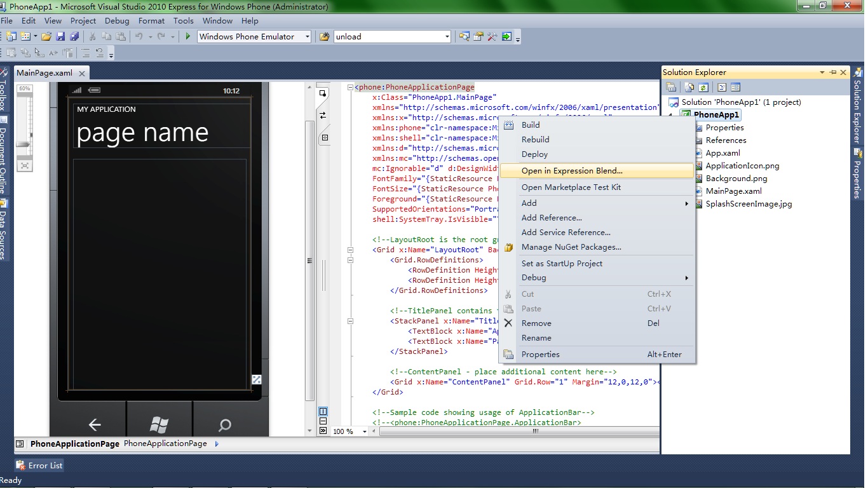Click Show All Files in Solution Explorer
This screenshot has width=868, height=488.
(688, 88)
